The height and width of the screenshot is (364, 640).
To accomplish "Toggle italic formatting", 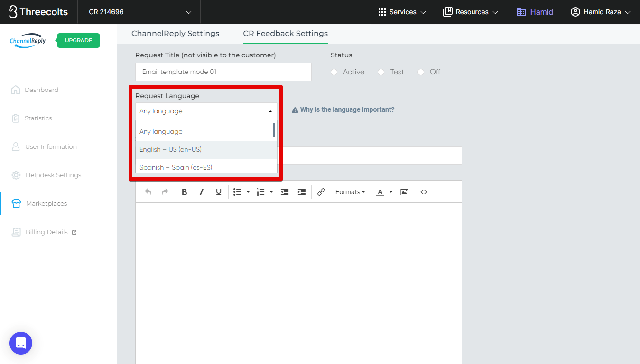I will (x=202, y=192).
